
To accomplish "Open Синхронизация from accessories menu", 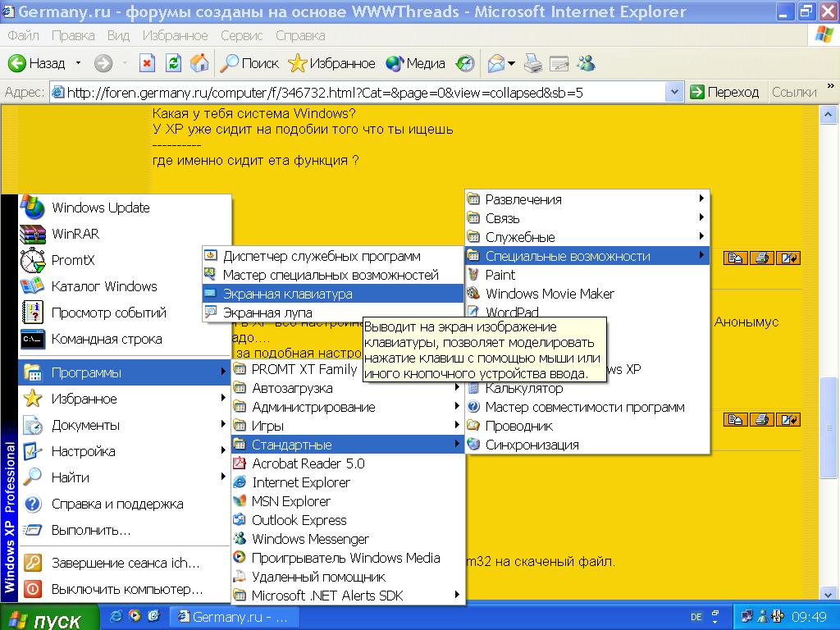I will (587, 445).
